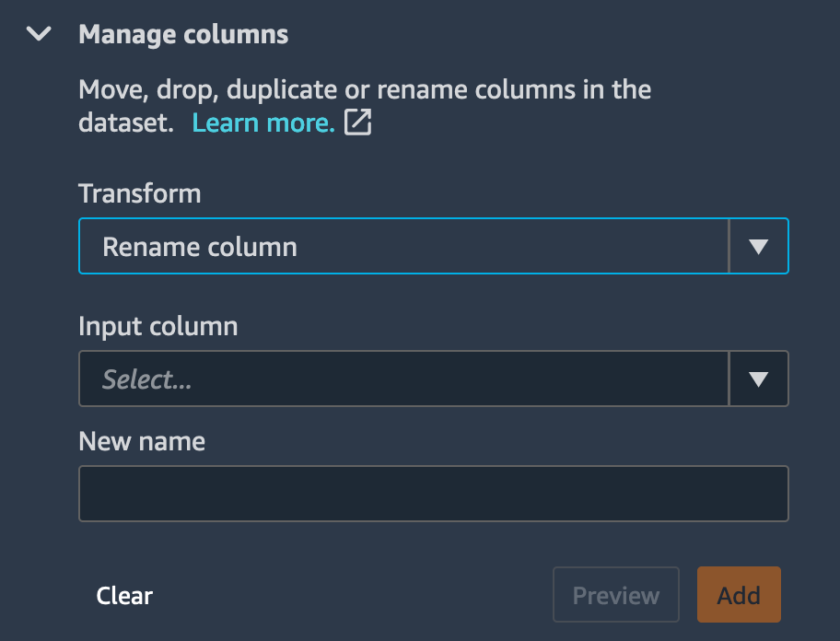Screen dimensions: 840x641
Task: Click the New name field label
Action: pyautogui.click(x=142, y=442)
